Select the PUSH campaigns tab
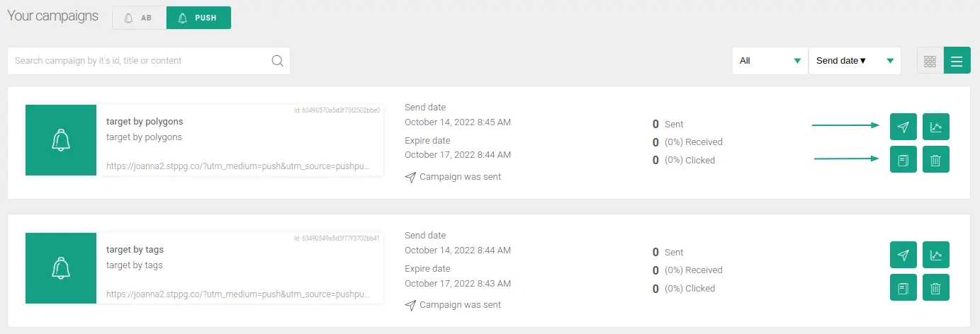980x334 pixels. pyautogui.click(x=198, y=18)
